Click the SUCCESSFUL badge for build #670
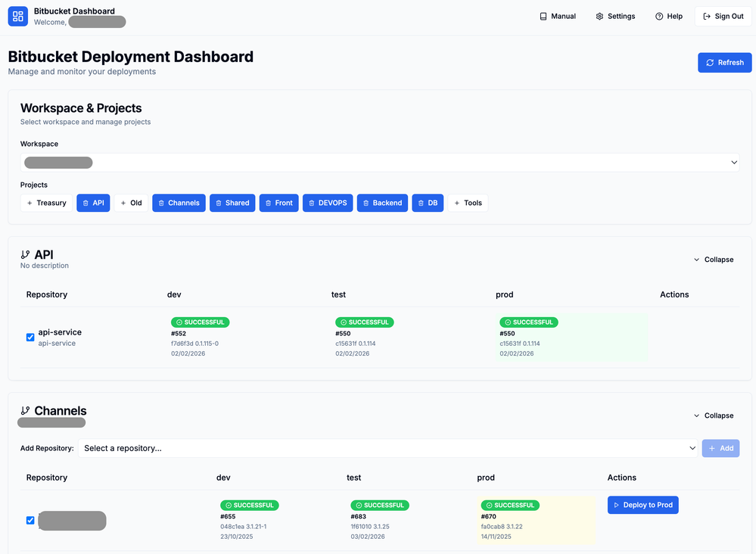Screen dimensions: 756x554 510,506
